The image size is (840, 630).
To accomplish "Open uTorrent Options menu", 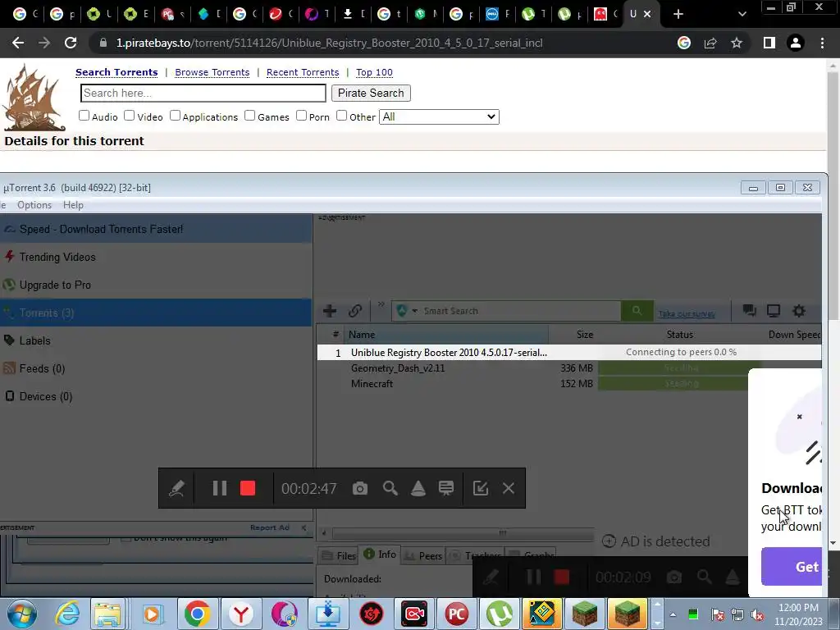I will [34, 205].
